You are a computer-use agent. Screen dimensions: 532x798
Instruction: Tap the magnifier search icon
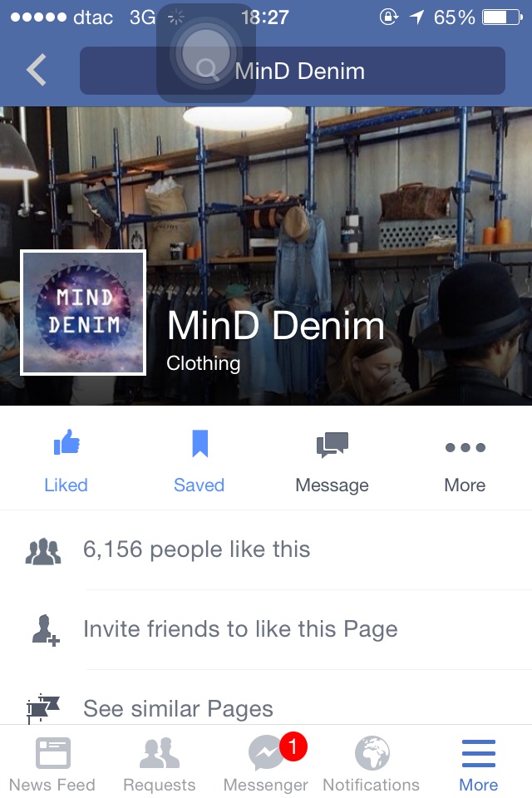point(207,69)
